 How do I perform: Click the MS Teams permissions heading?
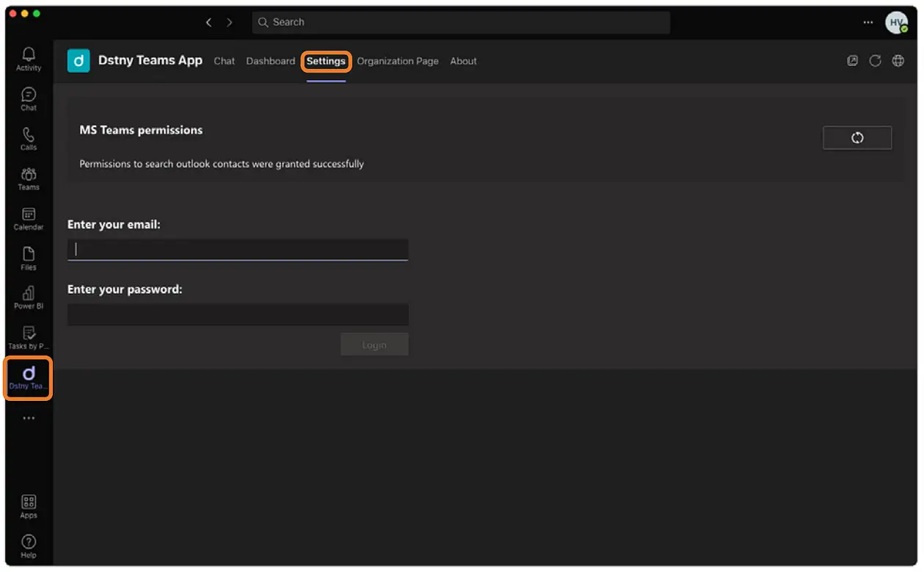pyautogui.click(x=141, y=130)
